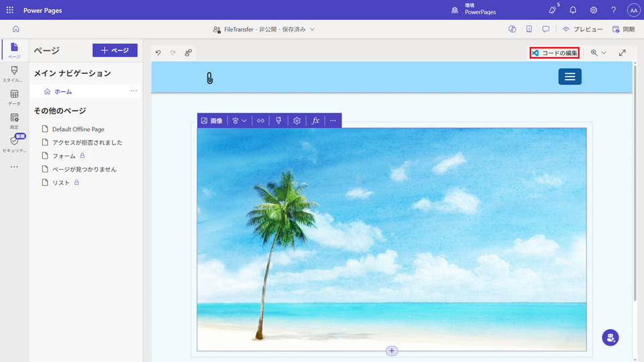Toggle the hamburger menu in page header
The image size is (644, 362).
570,76
